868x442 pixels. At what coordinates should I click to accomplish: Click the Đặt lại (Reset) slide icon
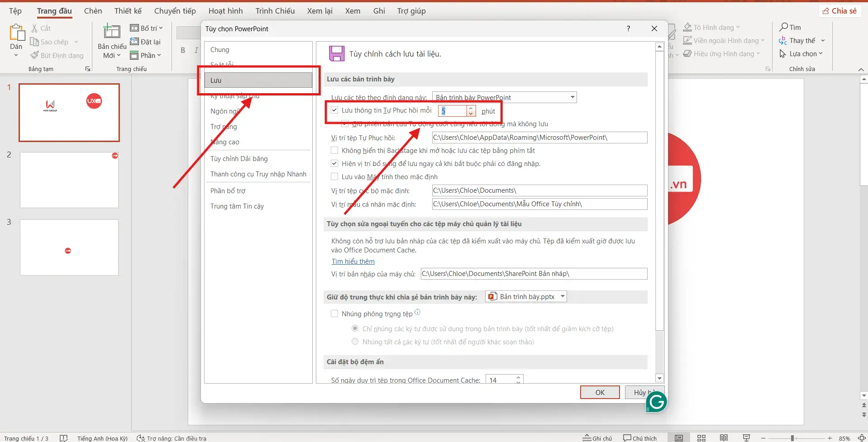tap(134, 42)
